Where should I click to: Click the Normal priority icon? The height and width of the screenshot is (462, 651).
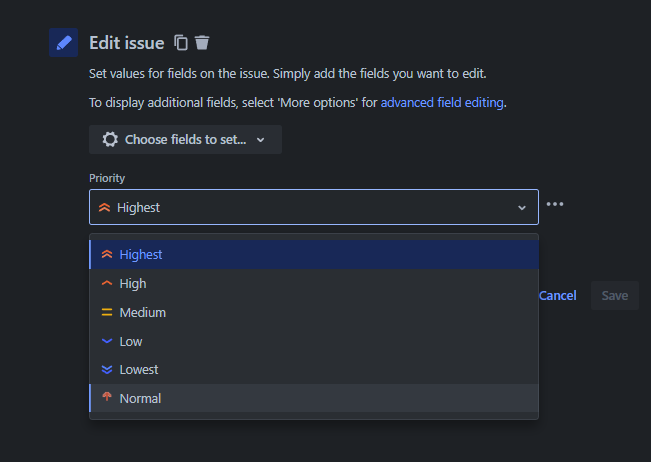click(107, 398)
